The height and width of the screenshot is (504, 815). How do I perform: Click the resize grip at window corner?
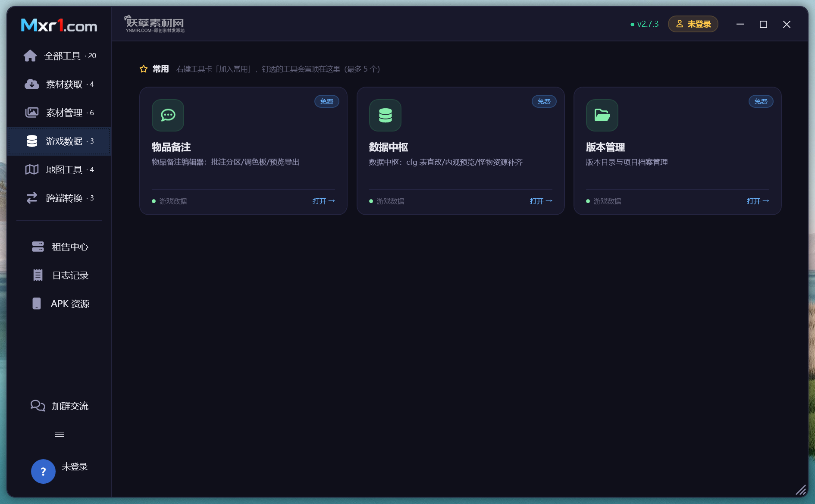click(801, 490)
